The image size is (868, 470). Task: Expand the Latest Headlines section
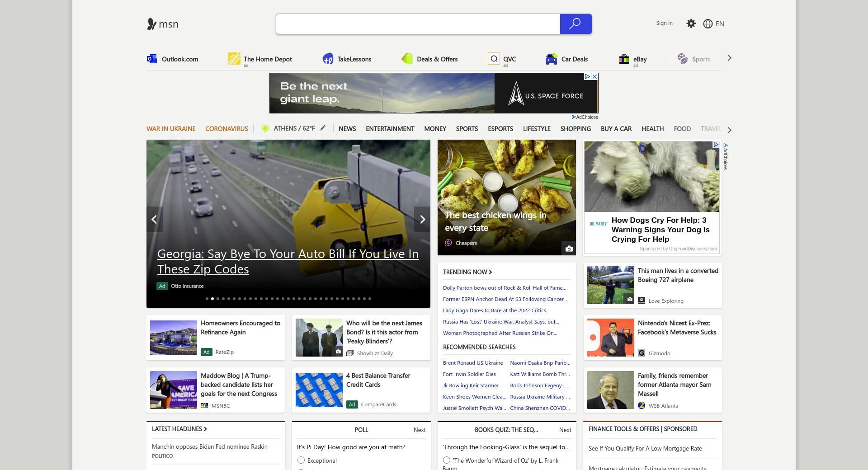click(179, 429)
